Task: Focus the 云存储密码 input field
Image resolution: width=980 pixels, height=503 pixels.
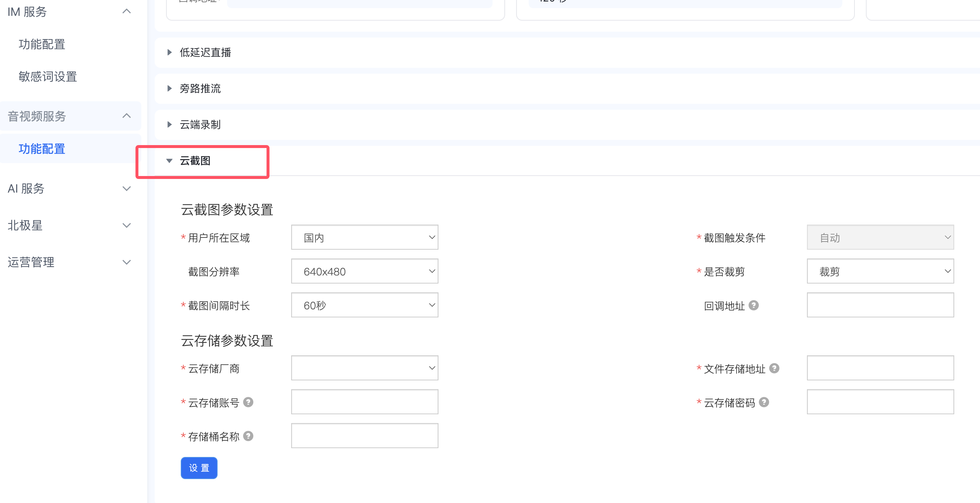Action: coord(880,402)
